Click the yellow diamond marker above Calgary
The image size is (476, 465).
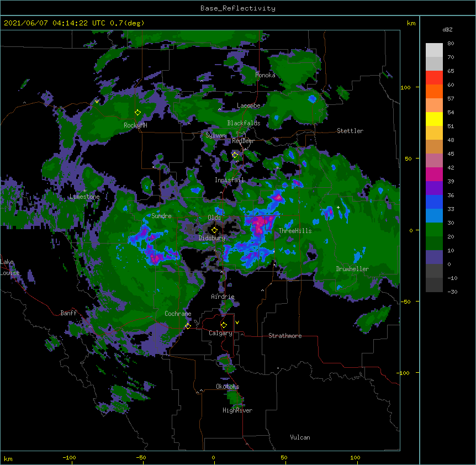(224, 325)
